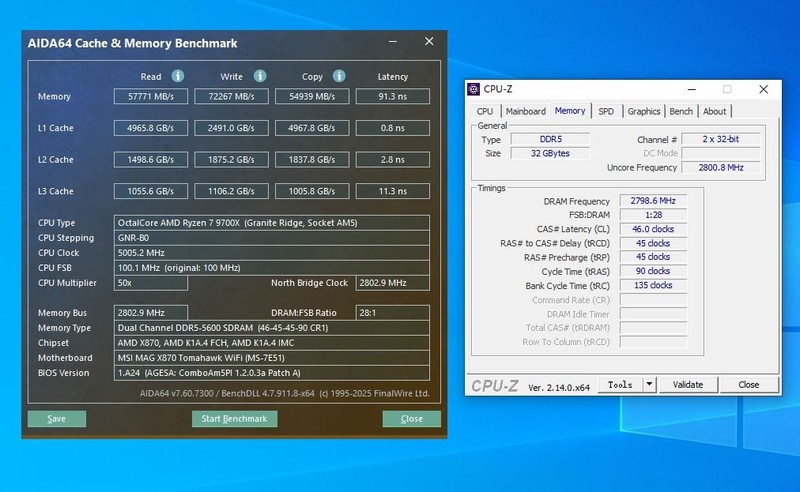Click the Type field DDR5 in CPU-Z

[x=551, y=139]
